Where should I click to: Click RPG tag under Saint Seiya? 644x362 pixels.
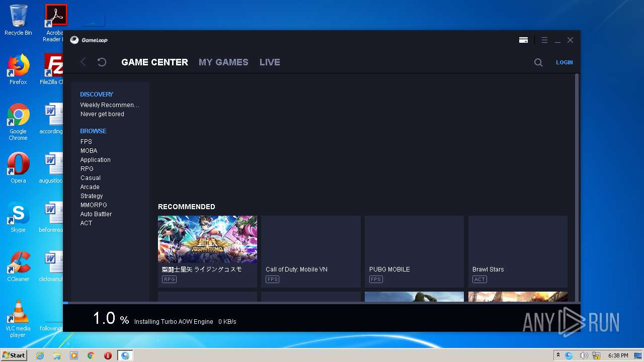169,280
